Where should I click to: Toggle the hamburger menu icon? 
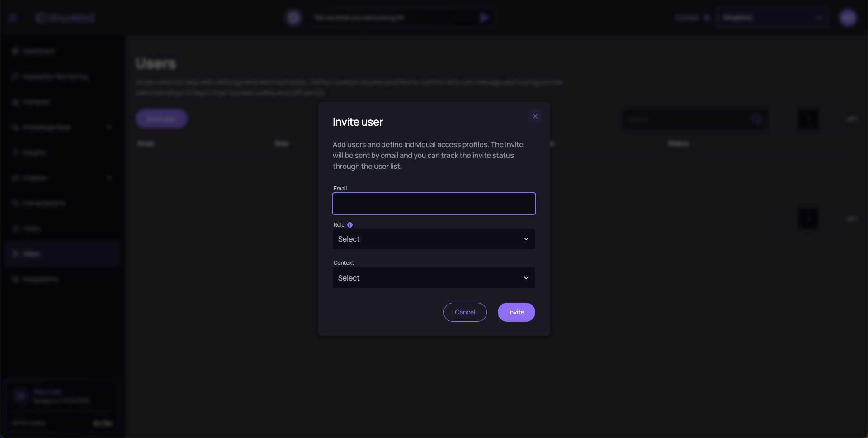click(x=13, y=18)
